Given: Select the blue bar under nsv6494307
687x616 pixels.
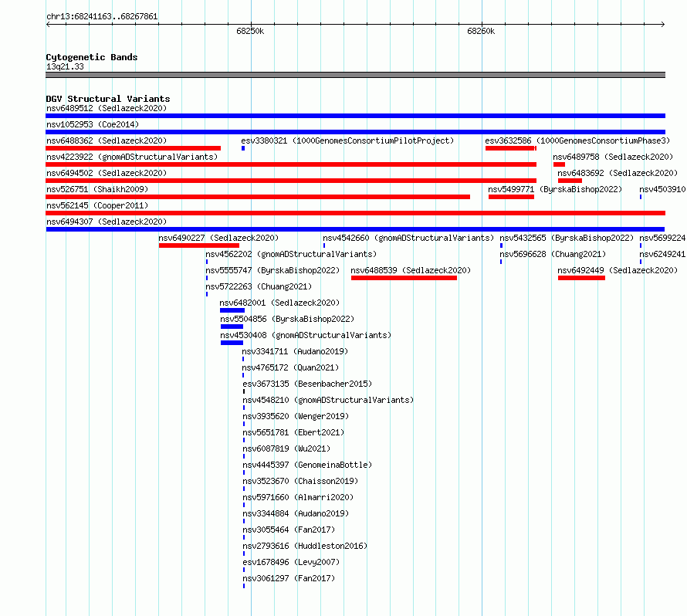Looking at the screenshot, I should tap(355, 229).
